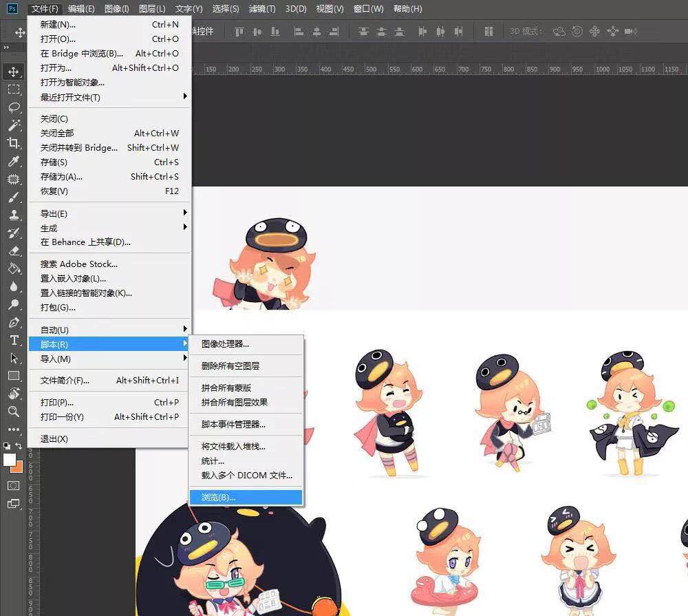
Task: Select the Rectangular Marquee tool
Action: click(x=14, y=87)
